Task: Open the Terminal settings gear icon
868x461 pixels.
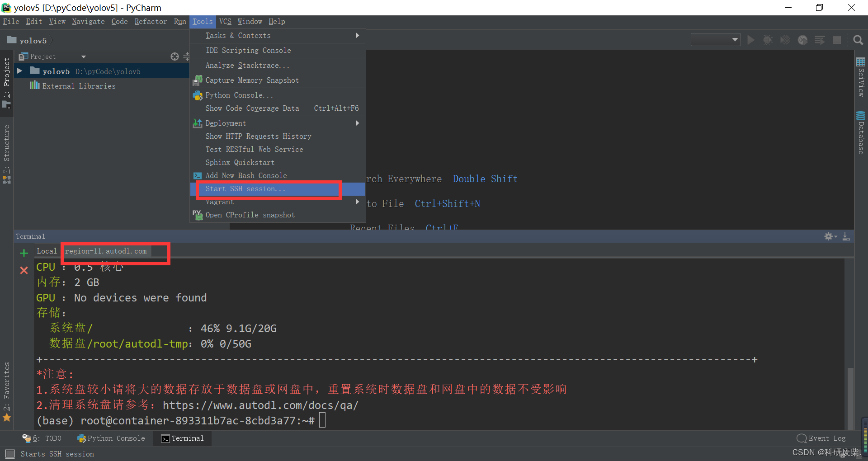Action: 829,236
